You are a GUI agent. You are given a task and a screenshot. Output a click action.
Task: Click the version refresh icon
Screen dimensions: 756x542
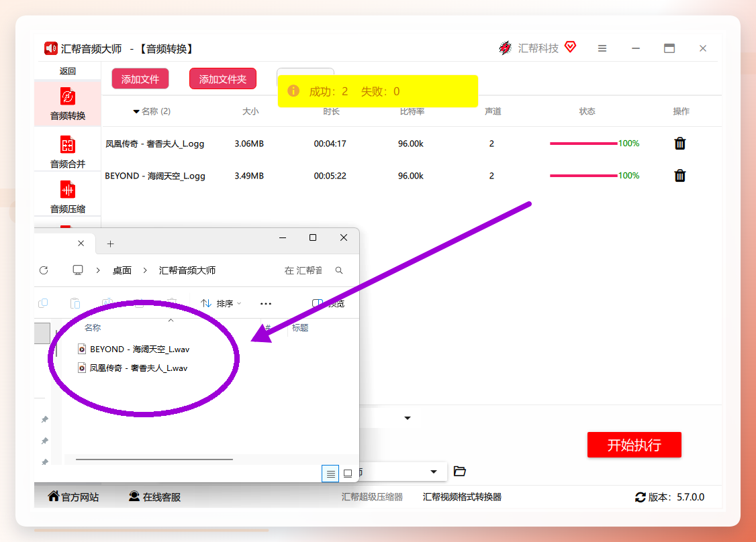click(x=641, y=497)
